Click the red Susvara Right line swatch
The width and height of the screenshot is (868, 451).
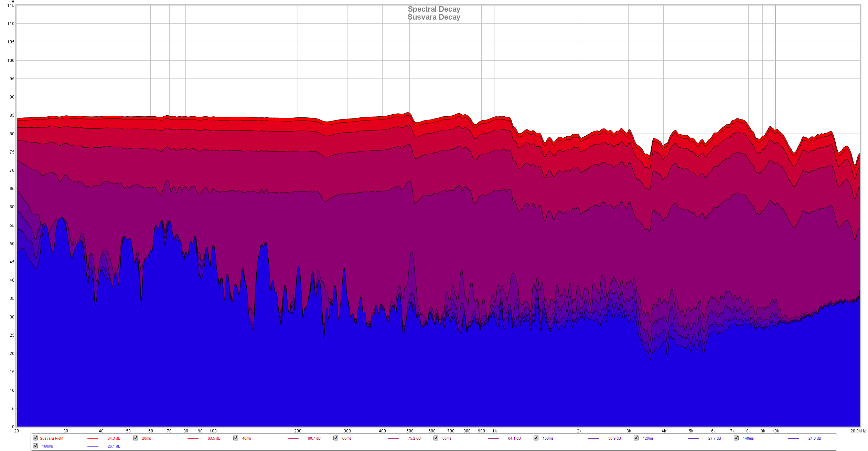click(93, 438)
